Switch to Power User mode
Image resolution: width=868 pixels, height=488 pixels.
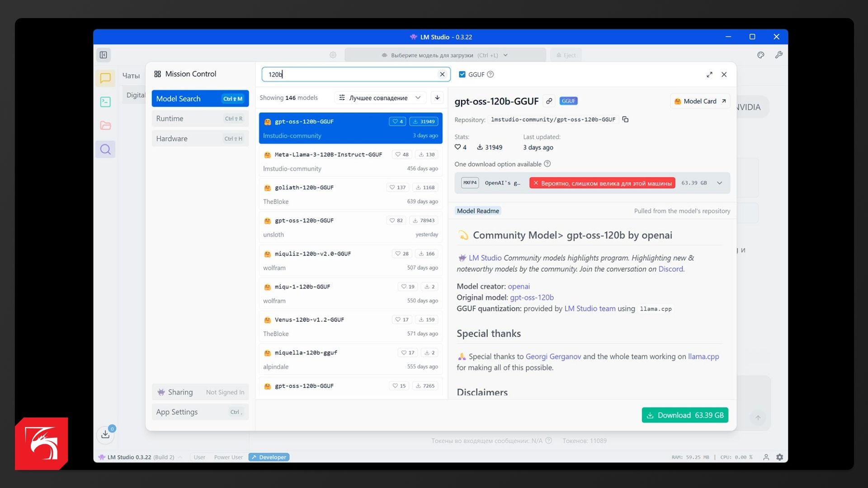coord(228,457)
